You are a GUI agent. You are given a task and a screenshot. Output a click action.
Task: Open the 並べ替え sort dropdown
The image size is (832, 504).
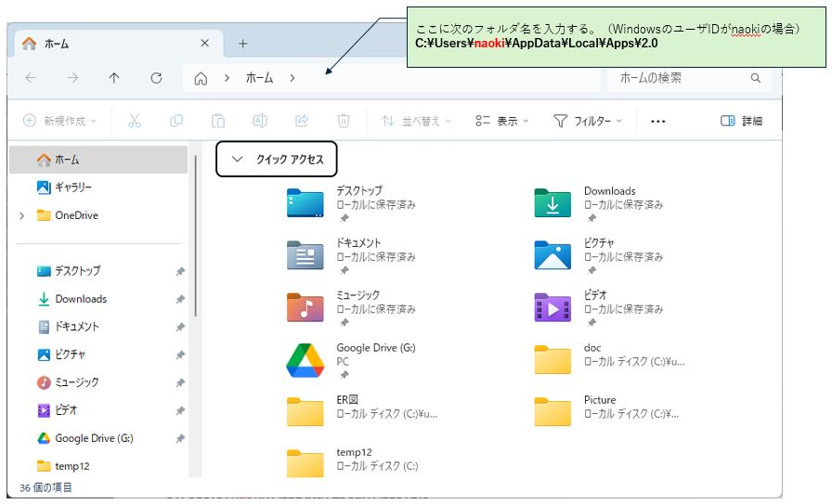coord(415,121)
